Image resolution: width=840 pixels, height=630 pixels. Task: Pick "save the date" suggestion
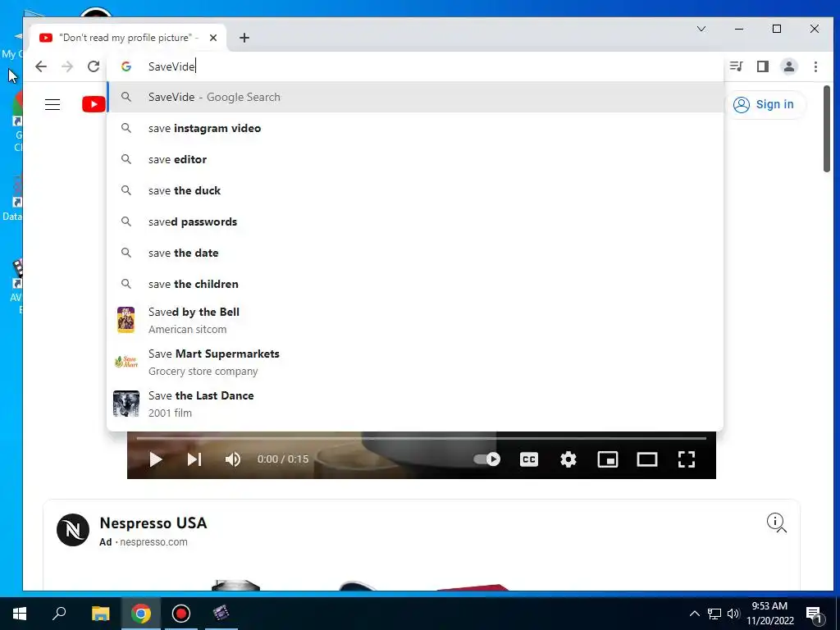pos(415,253)
